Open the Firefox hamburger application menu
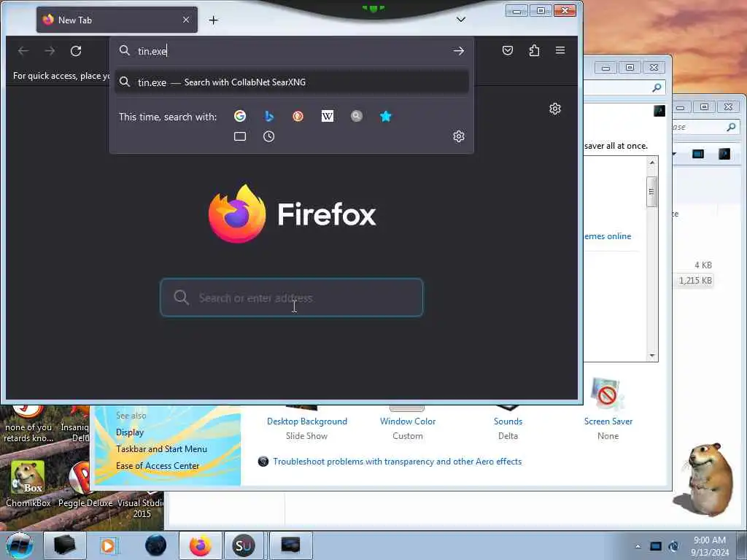 (x=560, y=50)
